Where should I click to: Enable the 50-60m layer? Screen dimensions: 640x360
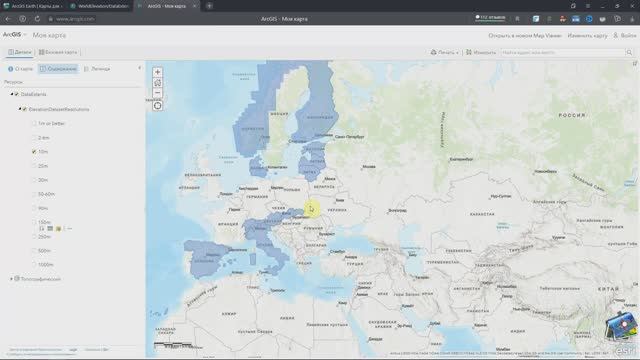coord(34,194)
